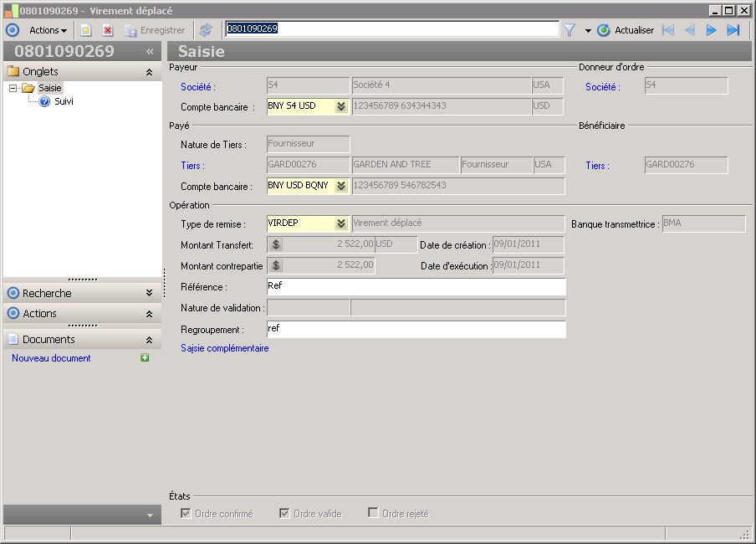Click the new record toolbar icon

[85, 30]
